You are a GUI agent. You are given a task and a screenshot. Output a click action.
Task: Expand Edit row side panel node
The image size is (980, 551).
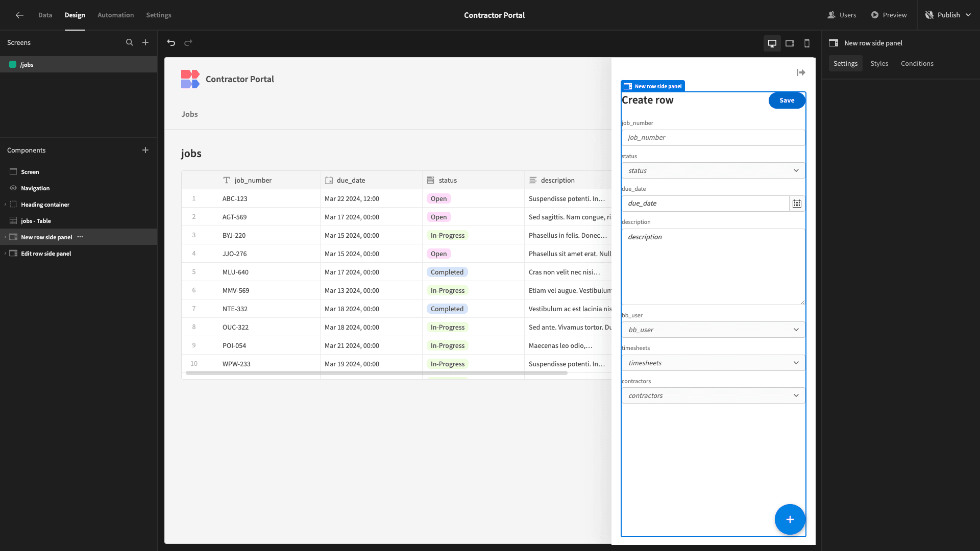coord(5,254)
